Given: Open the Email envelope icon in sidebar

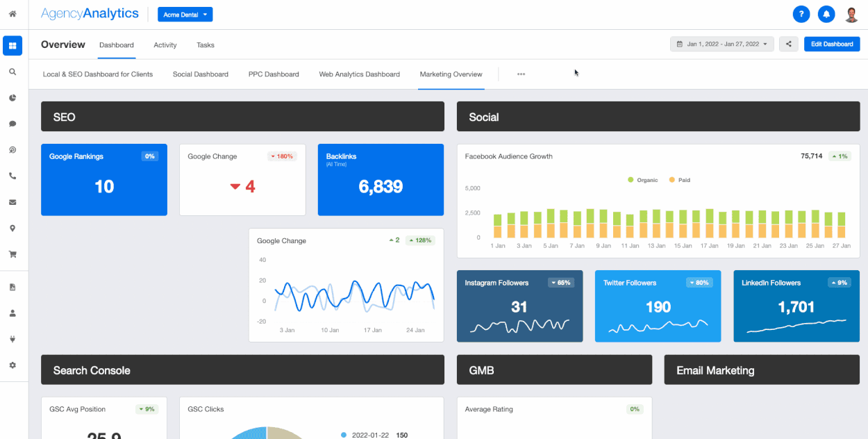Looking at the screenshot, I should tap(12, 202).
